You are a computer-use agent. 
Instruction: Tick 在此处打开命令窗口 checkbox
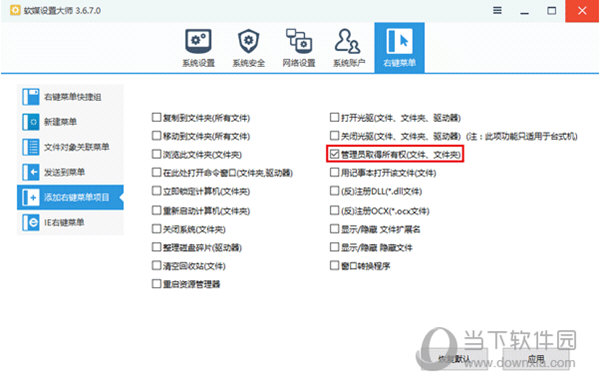pyautogui.click(x=156, y=172)
